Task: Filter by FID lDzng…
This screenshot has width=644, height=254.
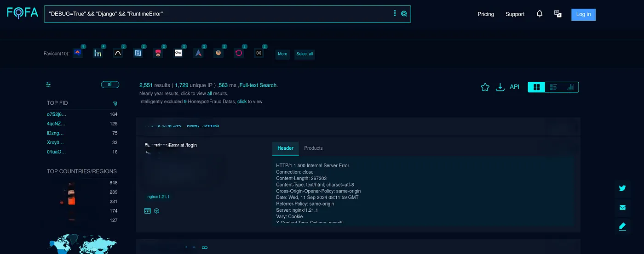Action: click(56, 133)
